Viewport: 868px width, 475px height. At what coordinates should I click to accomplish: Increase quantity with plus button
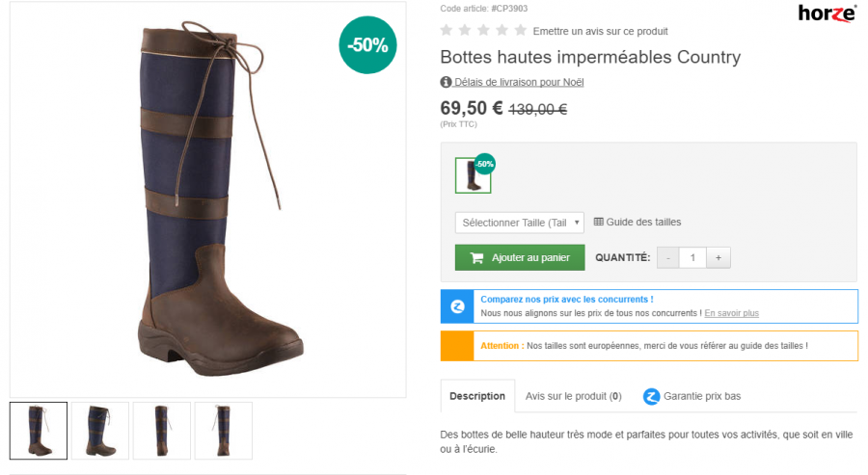(x=719, y=257)
